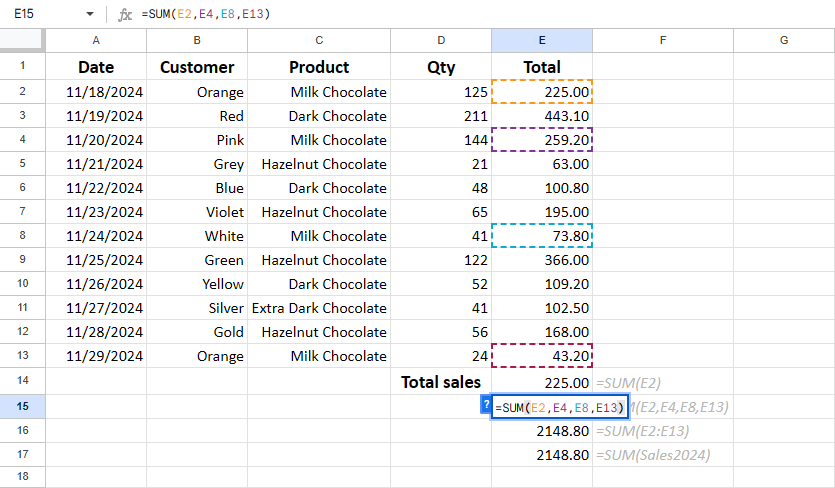Select the date 11/24/2024 cell
Screen dimensions: 835x488
[96, 236]
